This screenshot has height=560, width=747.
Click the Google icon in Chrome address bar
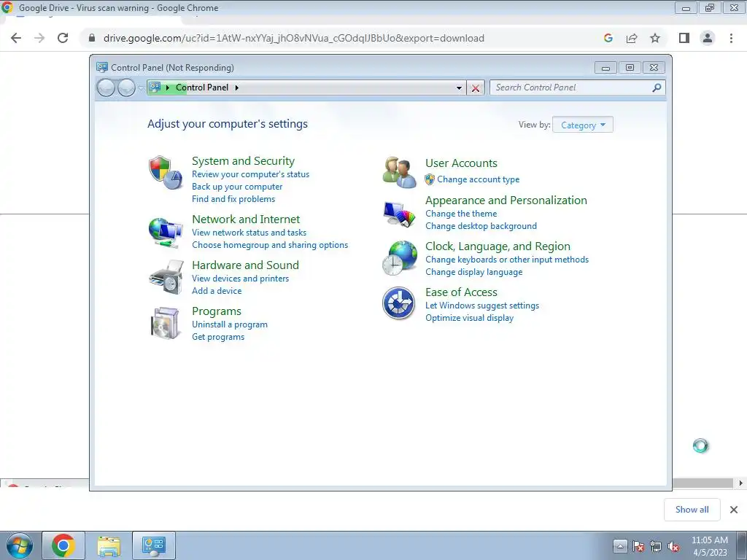click(608, 38)
